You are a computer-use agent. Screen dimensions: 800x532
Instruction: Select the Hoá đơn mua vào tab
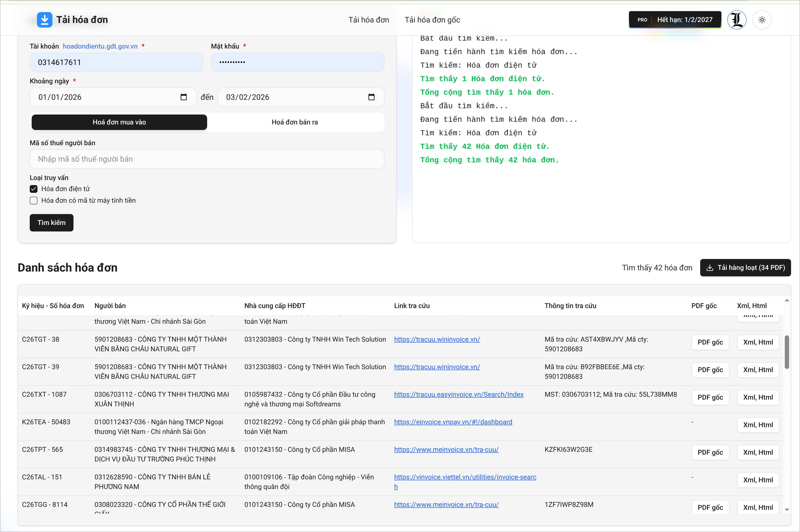coord(119,122)
